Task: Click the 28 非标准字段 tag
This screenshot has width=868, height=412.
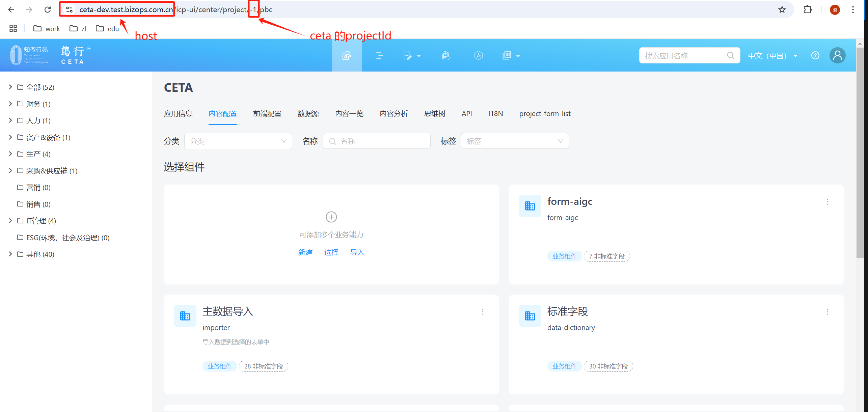Action: [264, 366]
